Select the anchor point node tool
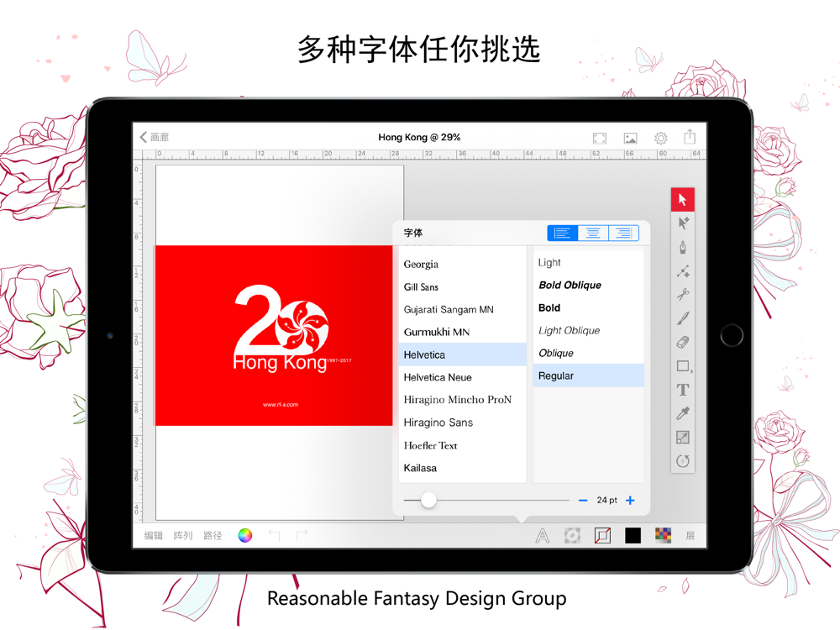 pyautogui.click(x=682, y=271)
